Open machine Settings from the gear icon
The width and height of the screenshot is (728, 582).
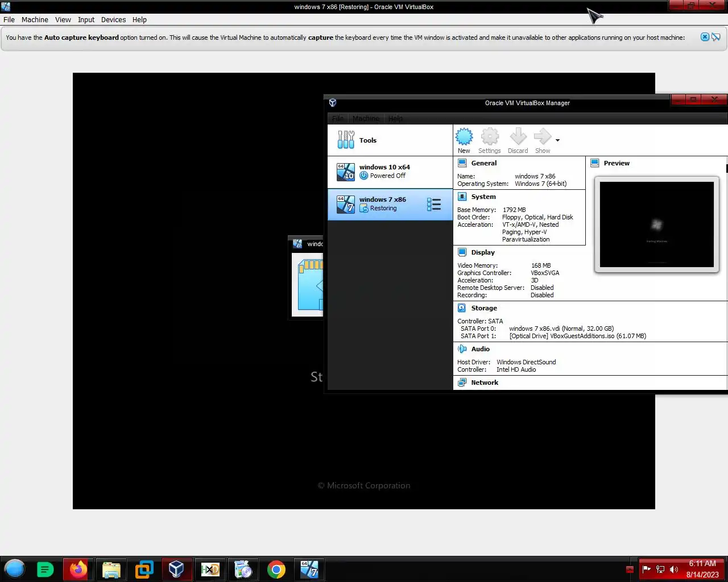[x=490, y=136]
